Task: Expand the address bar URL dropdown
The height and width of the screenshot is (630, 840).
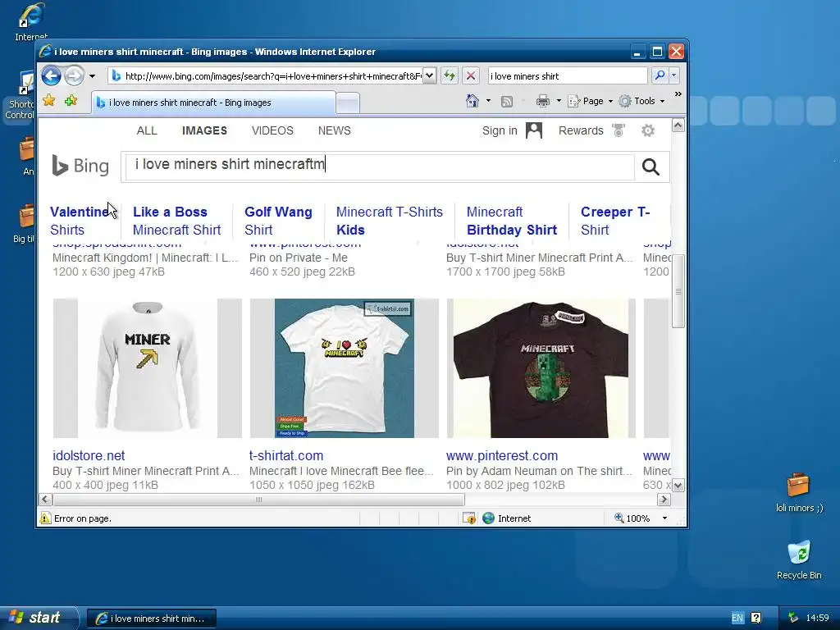Action: [430, 75]
